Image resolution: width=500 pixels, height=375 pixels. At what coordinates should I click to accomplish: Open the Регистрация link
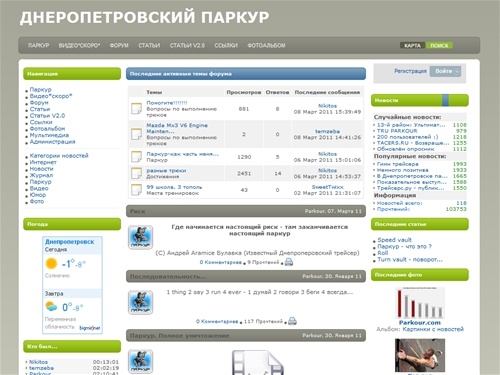(x=410, y=71)
